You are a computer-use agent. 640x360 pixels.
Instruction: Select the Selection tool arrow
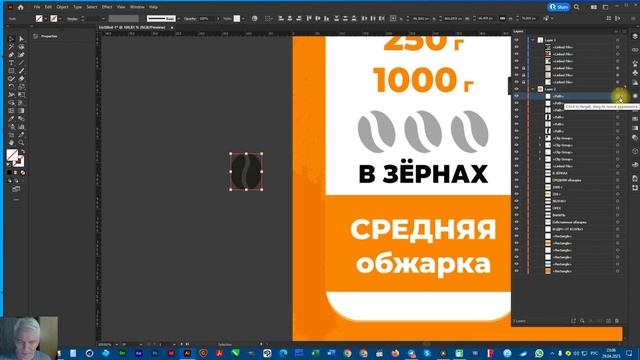[x=11, y=39]
